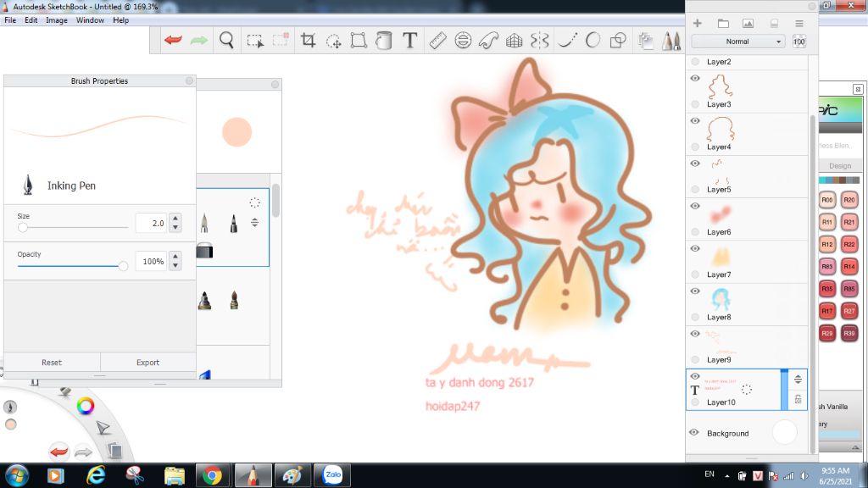Toggle the Layer Editor window icon
Image resolution: width=868 pixels, height=488 pixels.
point(645,40)
